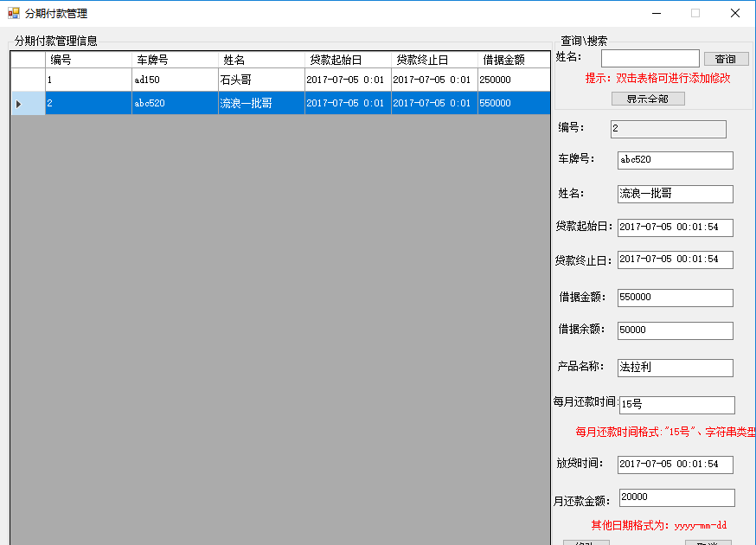Viewport: 756px width, 545px height.
Task: Click cell abc520 in the table
Action: pyautogui.click(x=175, y=103)
